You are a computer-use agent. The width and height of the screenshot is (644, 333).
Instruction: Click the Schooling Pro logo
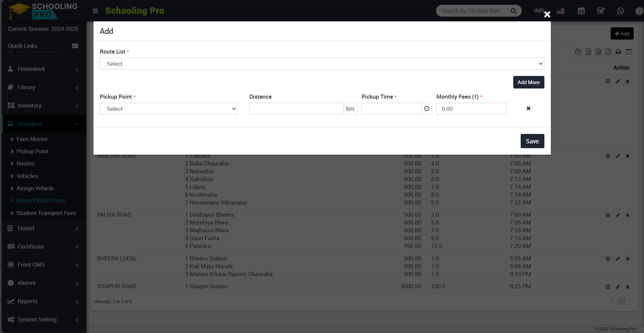(x=43, y=11)
